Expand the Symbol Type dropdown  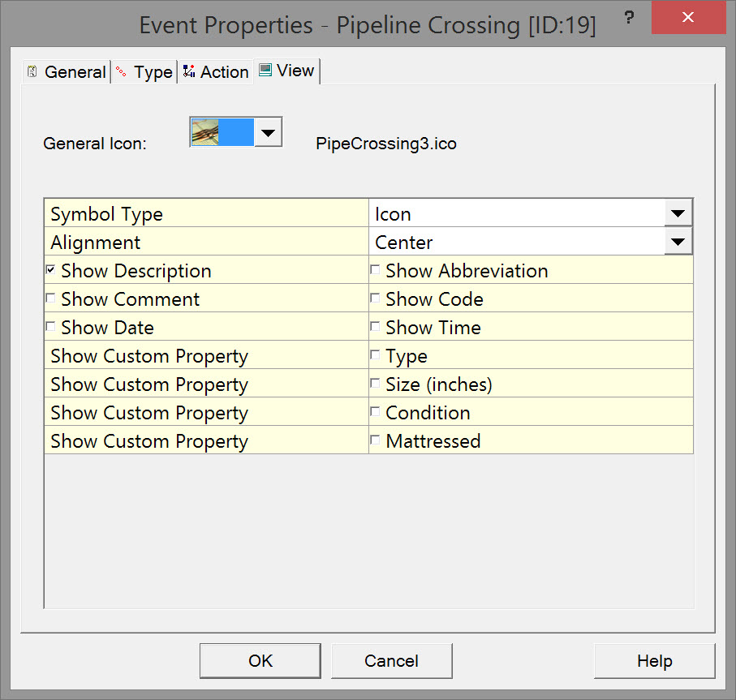coord(678,214)
